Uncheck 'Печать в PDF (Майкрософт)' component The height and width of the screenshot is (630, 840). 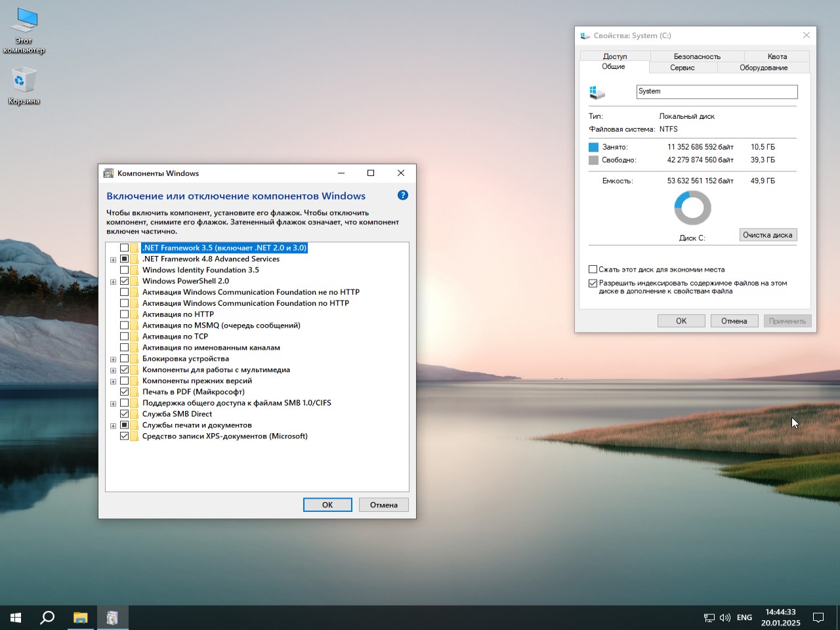(x=124, y=392)
